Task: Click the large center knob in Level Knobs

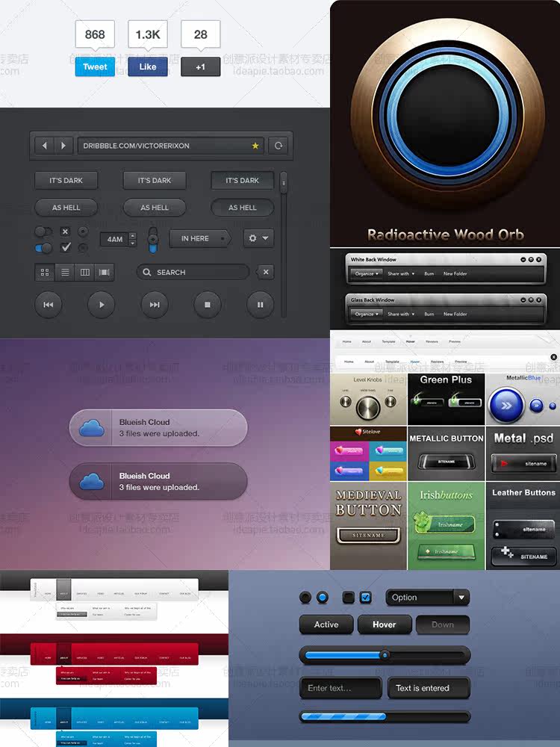Action: coord(368,407)
